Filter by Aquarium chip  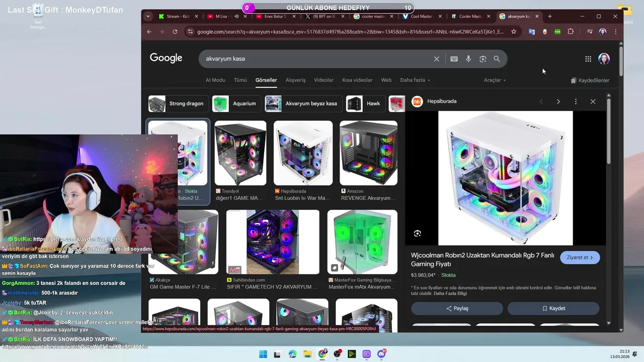[236, 104]
